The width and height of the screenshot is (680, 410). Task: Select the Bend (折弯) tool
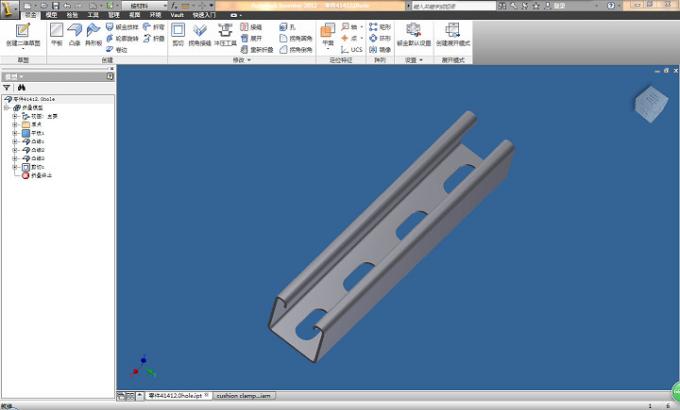[x=154, y=27]
